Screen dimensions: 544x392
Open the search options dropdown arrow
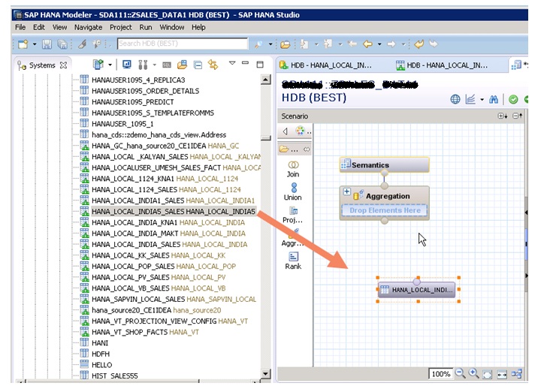pyautogui.click(x=270, y=44)
